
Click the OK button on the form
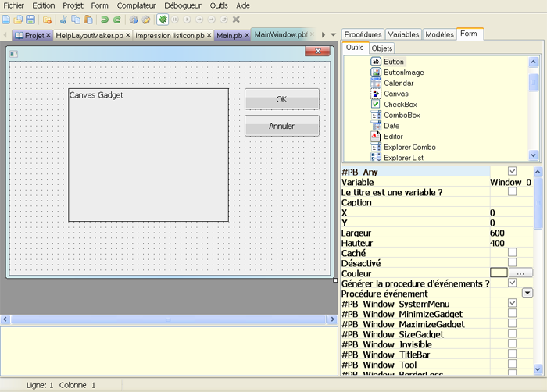(281, 99)
